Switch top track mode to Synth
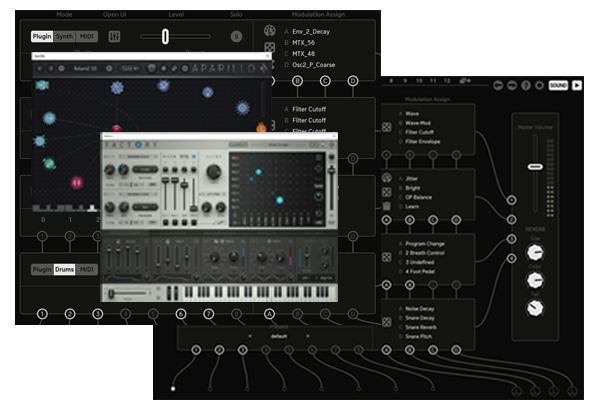Screen dimensions: 600x400 click(x=64, y=37)
